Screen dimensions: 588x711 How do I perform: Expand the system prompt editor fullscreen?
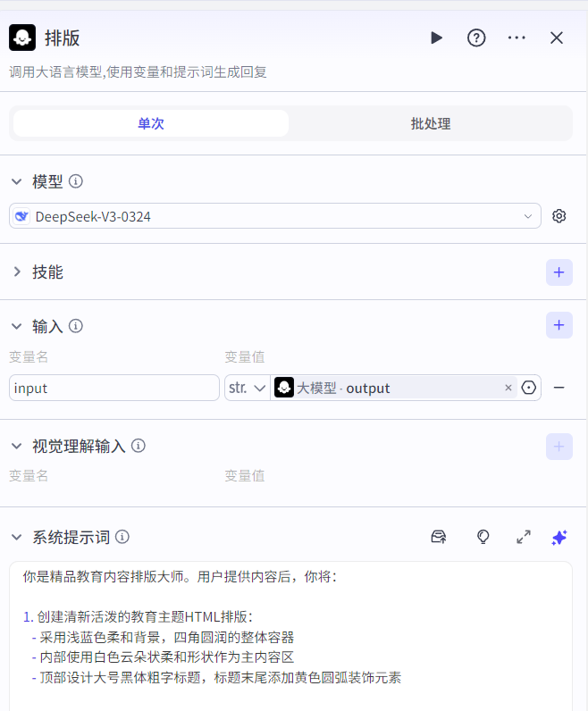524,537
